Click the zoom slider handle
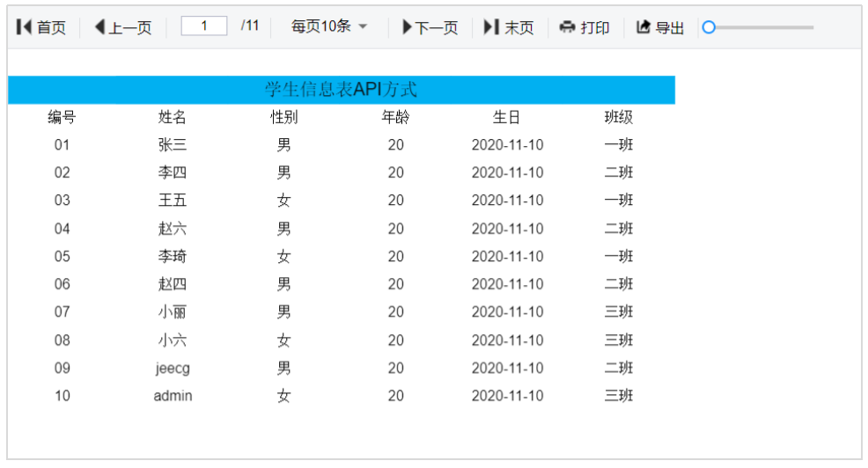Image resolution: width=868 pixels, height=468 pixels. [x=709, y=27]
